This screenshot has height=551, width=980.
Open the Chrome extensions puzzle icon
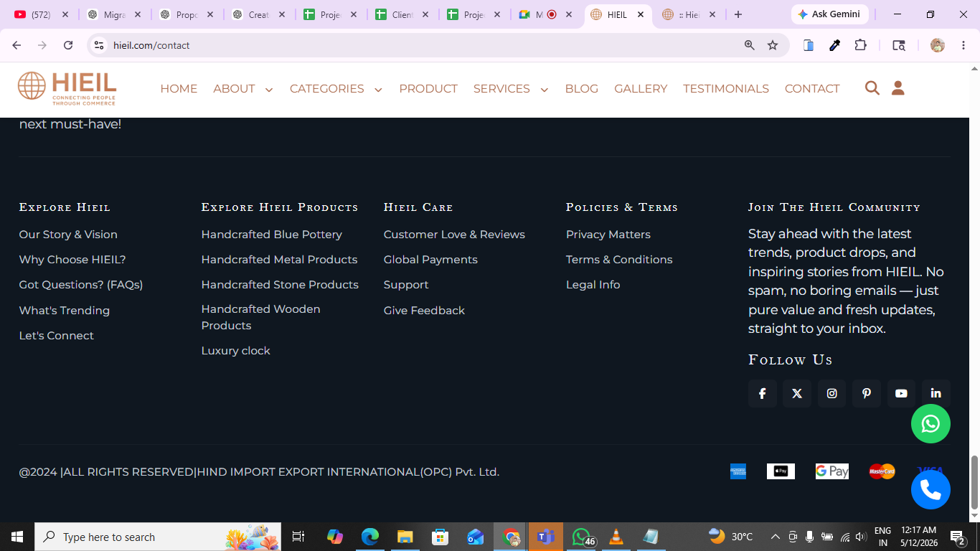point(861,45)
